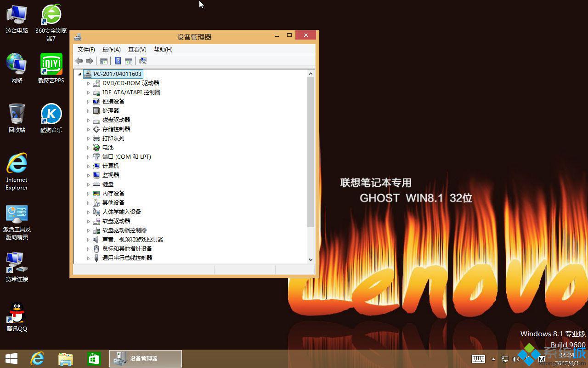Image resolution: width=588 pixels, height=368 pixels.
Task: Expand the 存储控制器 node arrow
Action: click(x=89, y=129)
